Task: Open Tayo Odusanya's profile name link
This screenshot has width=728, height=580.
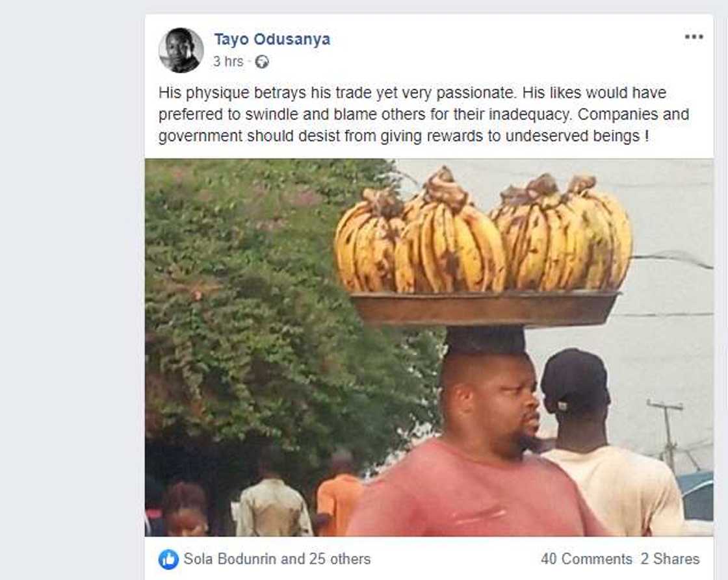Action: pyautogui.click(x=272, y=39)
